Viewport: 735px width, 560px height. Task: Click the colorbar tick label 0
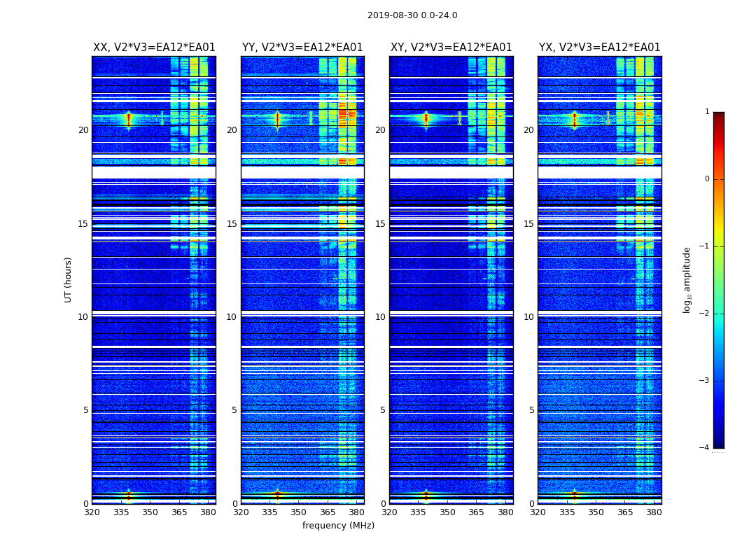(706, 179)
